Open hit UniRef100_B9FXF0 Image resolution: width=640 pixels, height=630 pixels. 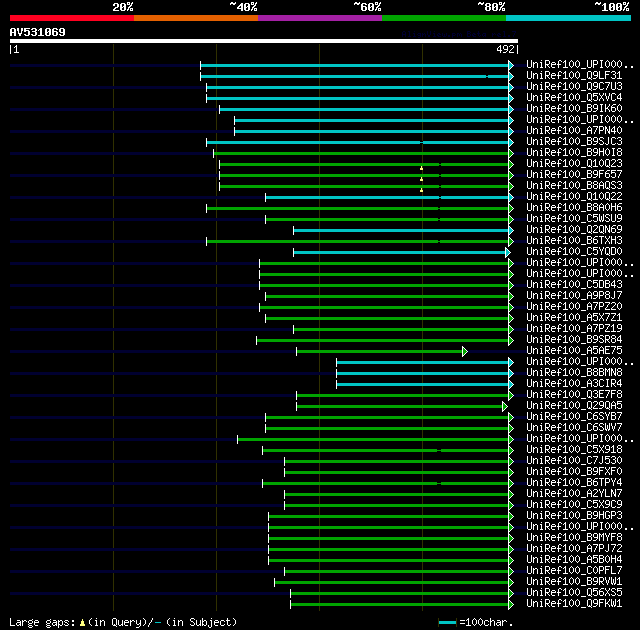tap(574, 472)
